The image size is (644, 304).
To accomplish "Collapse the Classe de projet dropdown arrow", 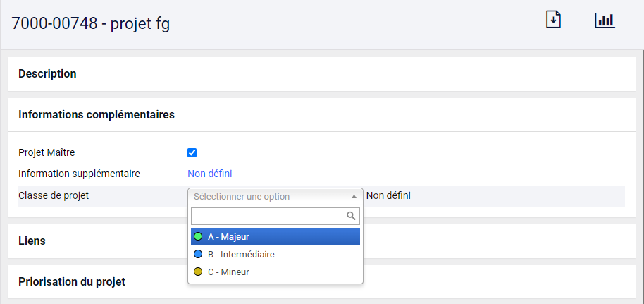I will pos(354,197).
